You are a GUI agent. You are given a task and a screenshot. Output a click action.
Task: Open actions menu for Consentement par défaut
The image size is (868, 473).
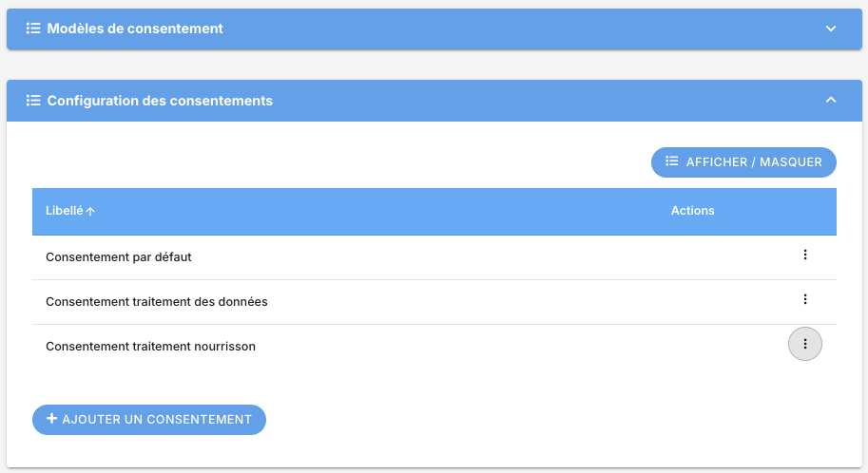[x=804, y=255]
